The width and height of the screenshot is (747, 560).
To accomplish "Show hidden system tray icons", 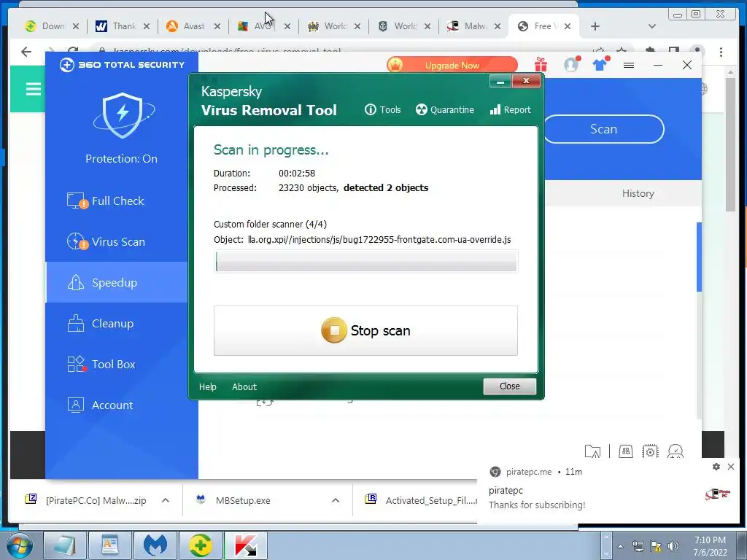I will [x=620, y=546].
